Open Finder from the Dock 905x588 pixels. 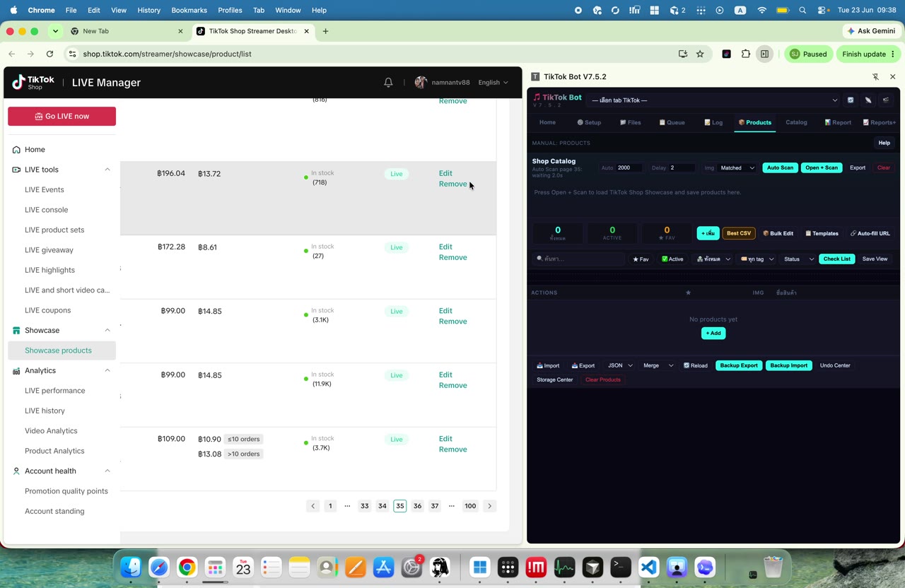(131, 567)
